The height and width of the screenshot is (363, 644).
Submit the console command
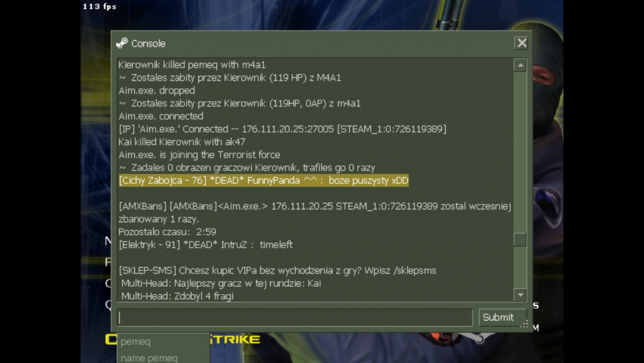click(498, 317)
